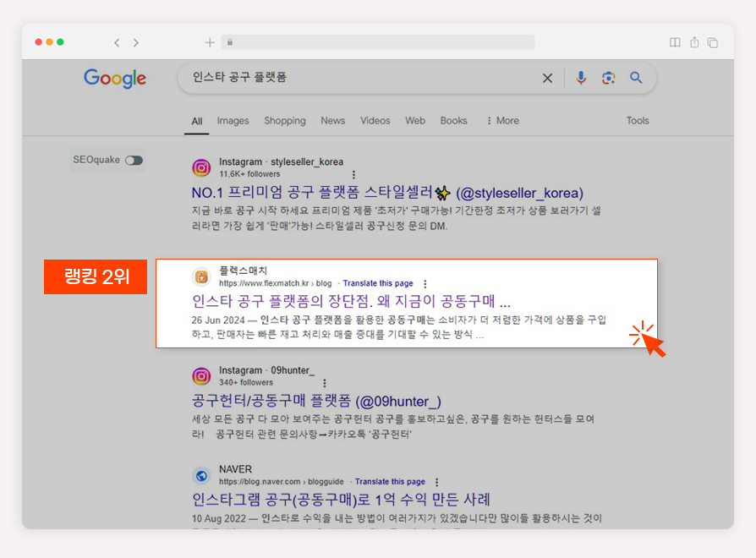Image resolution: width=756 pixels, height=558 pixels.
Task: Open the reading list book icon
Action: [675, 42]
